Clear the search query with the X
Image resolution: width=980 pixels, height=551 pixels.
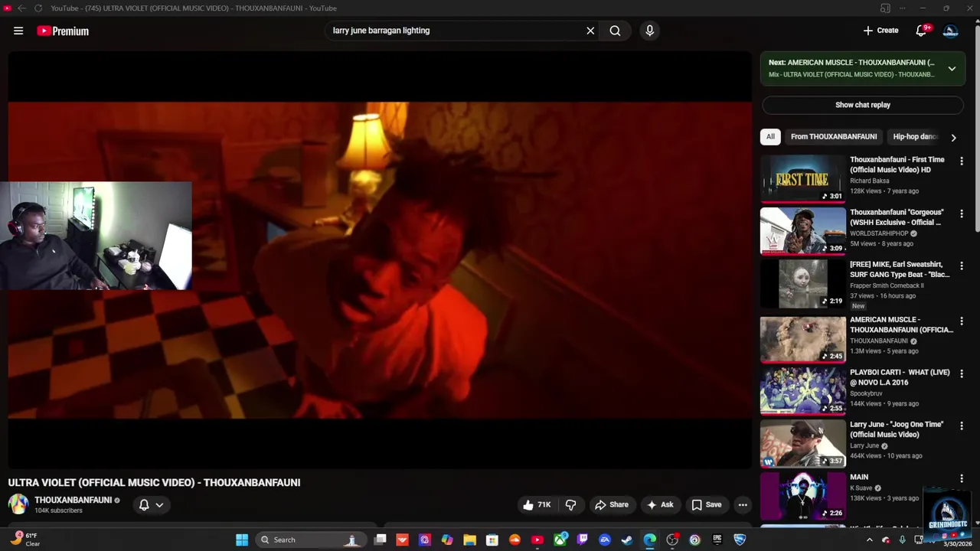pos(590,31)
